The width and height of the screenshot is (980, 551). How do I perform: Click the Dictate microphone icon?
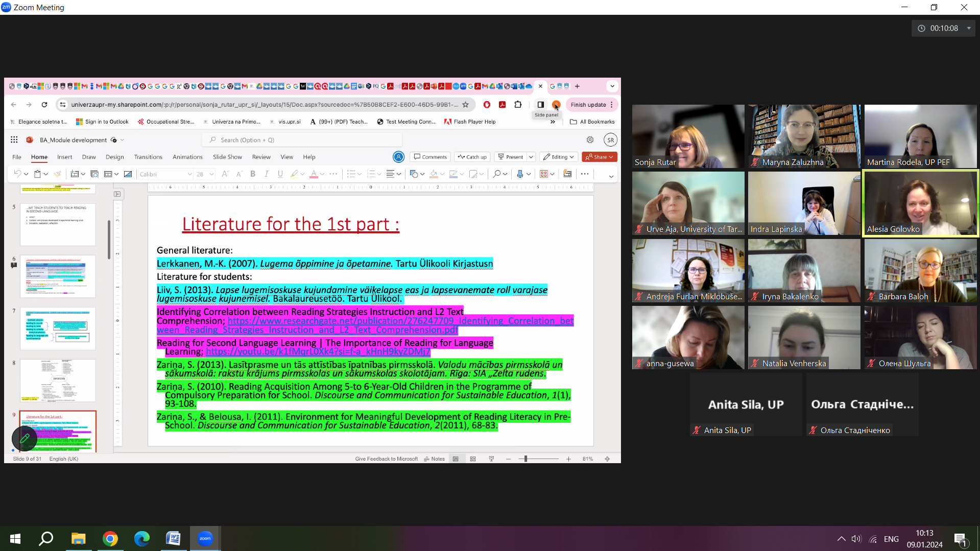point(520,174)
